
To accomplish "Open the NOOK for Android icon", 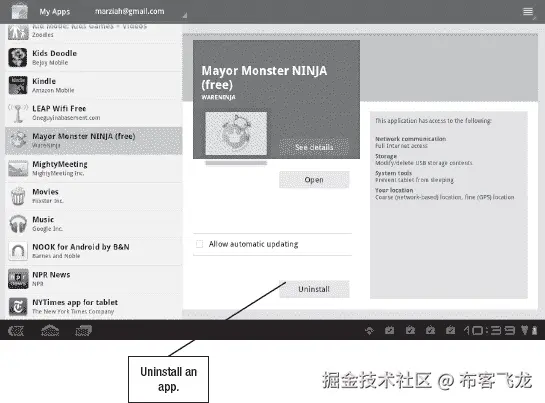I will tap(18, 251).
